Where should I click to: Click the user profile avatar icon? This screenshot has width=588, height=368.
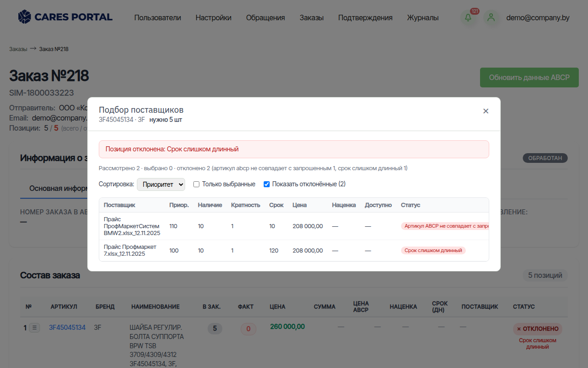[491, 18]
